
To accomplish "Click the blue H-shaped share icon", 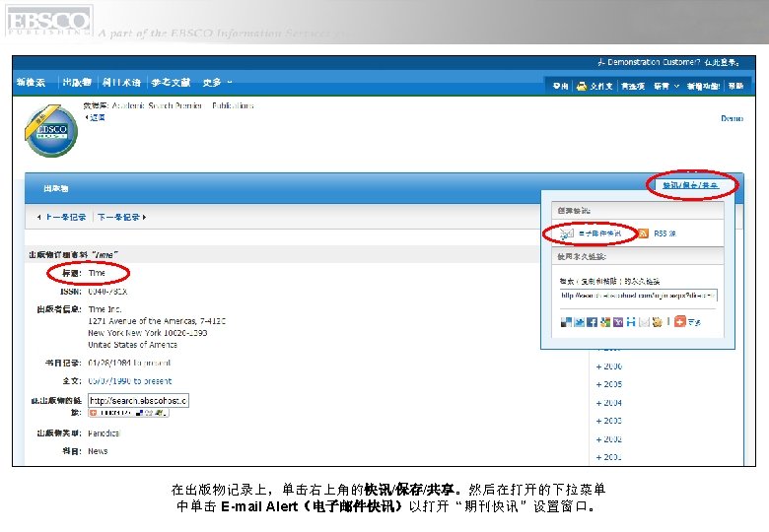I will click(631, 322).
